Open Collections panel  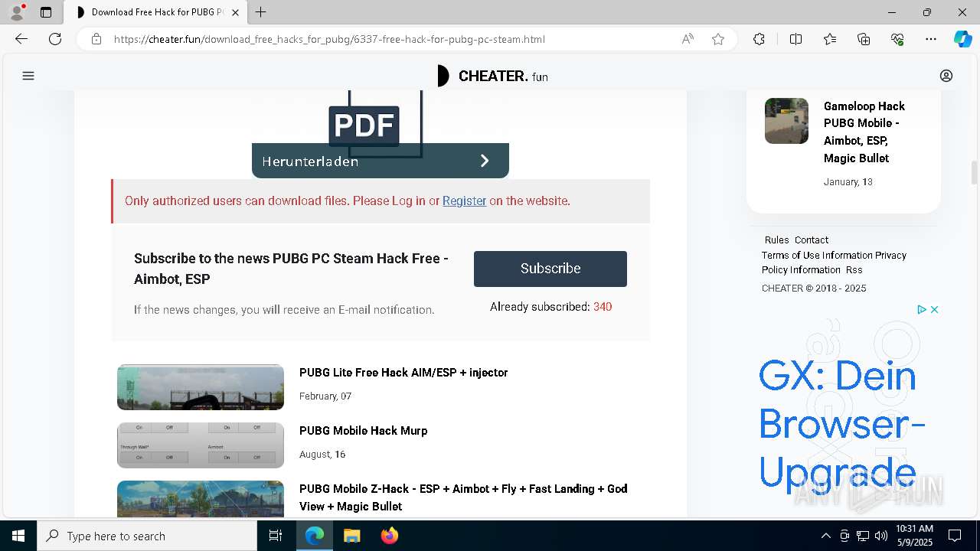pos(864,39)
